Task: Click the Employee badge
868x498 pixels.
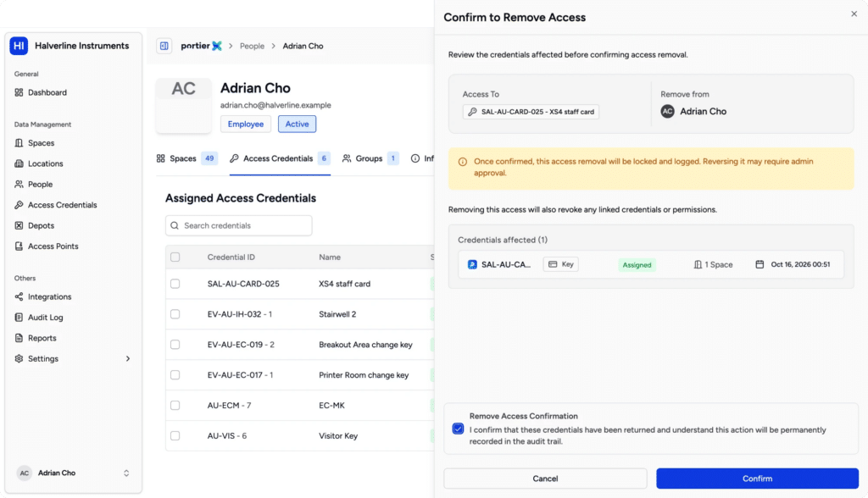Action: (x=246, y=124)
